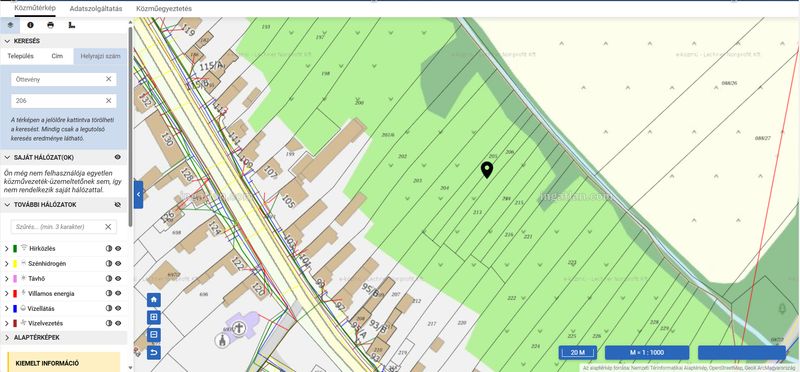Image resolution: width=800 pixels, height=372 pixels.
Task: Adjust Vízellátás layer opacity icon
Action: point(108,308)
